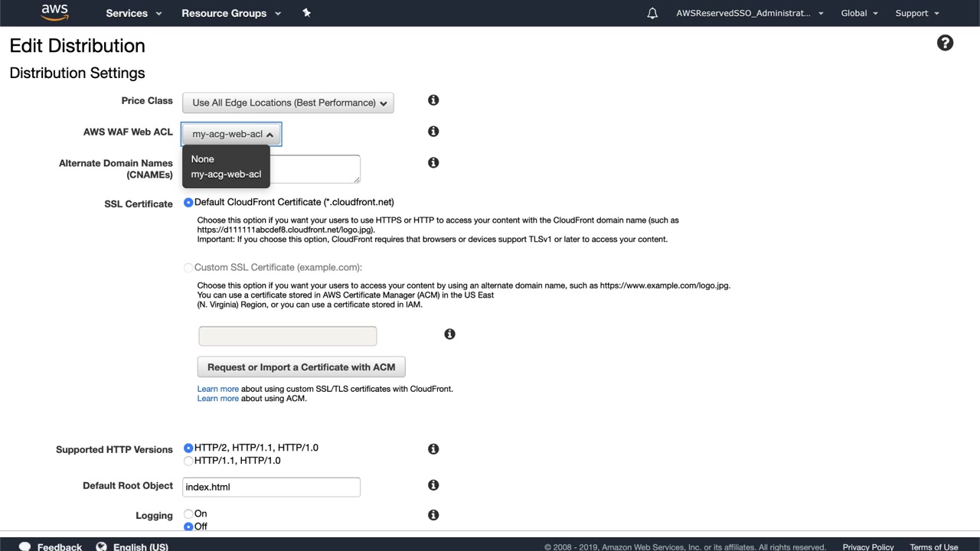Collapse the AWS WAF Web ACL dropdown

231,134
